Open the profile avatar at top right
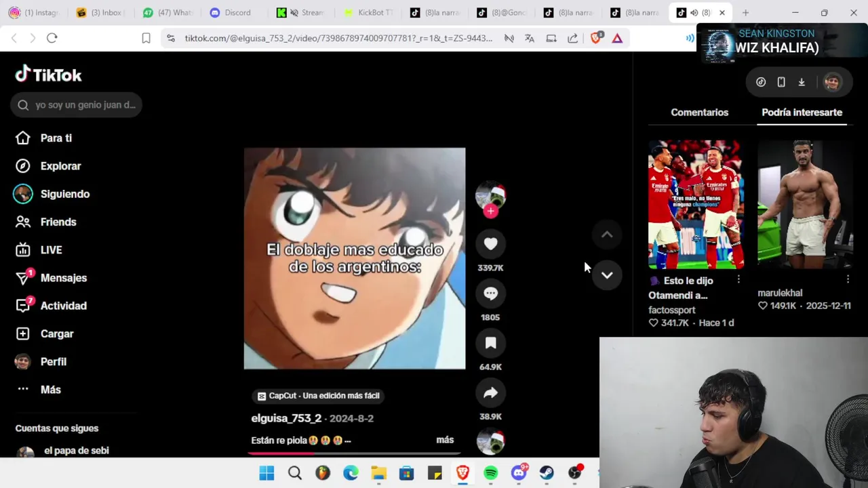This screenshot has height=488, width=868. [x=832, y=82]
